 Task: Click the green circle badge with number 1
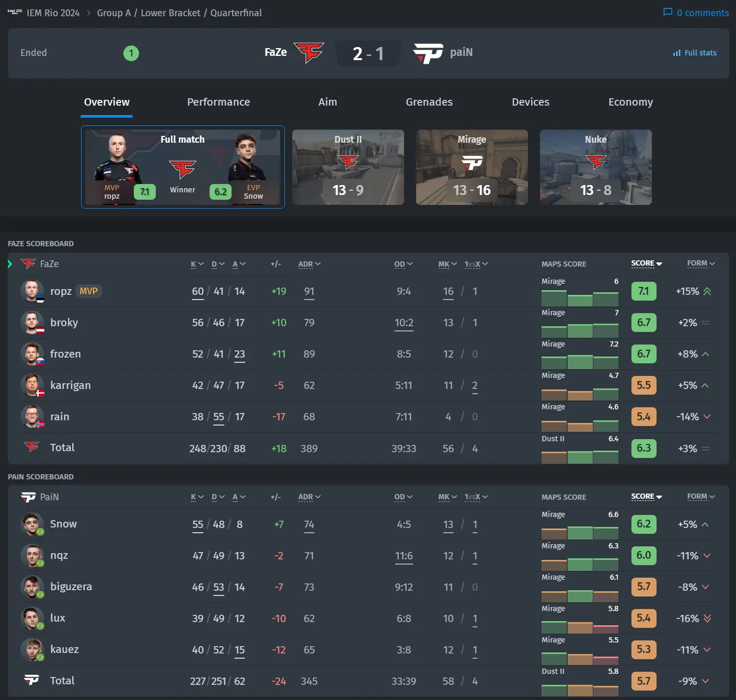tap(131, 53)
